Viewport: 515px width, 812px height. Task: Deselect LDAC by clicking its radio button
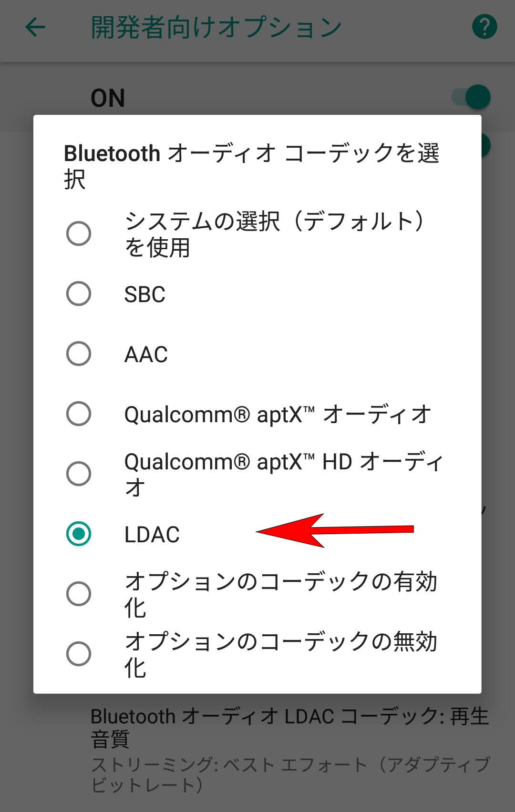pyautogui.click(x=80, y=535)
